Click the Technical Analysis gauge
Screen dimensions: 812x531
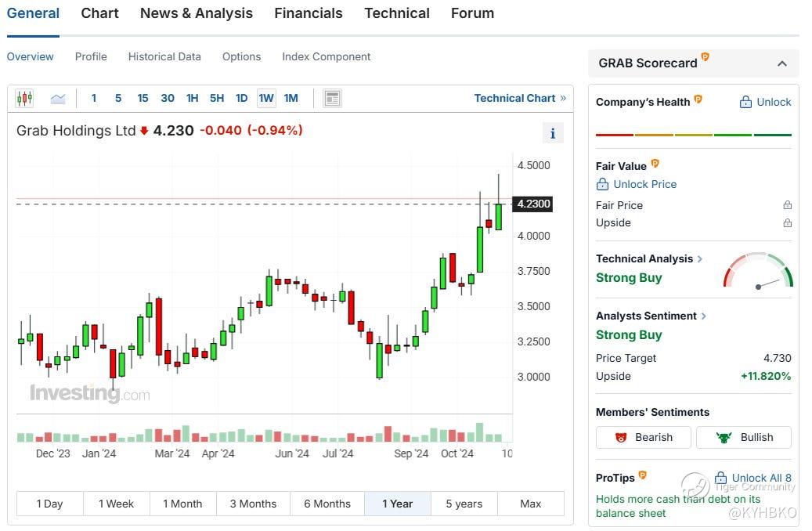click(758, 270)
